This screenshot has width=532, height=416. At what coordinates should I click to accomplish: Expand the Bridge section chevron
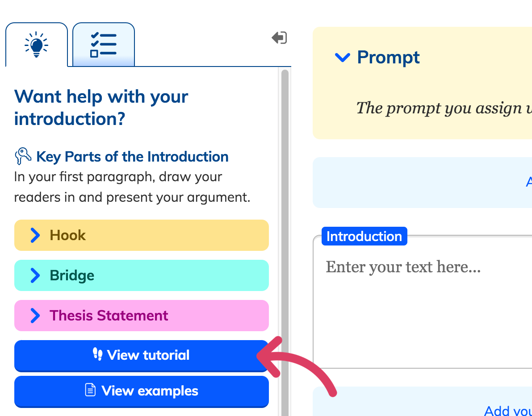pos(35,275)
